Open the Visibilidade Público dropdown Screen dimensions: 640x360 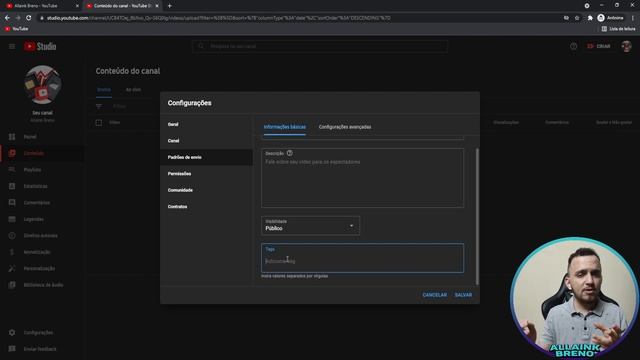click(310, 225)
